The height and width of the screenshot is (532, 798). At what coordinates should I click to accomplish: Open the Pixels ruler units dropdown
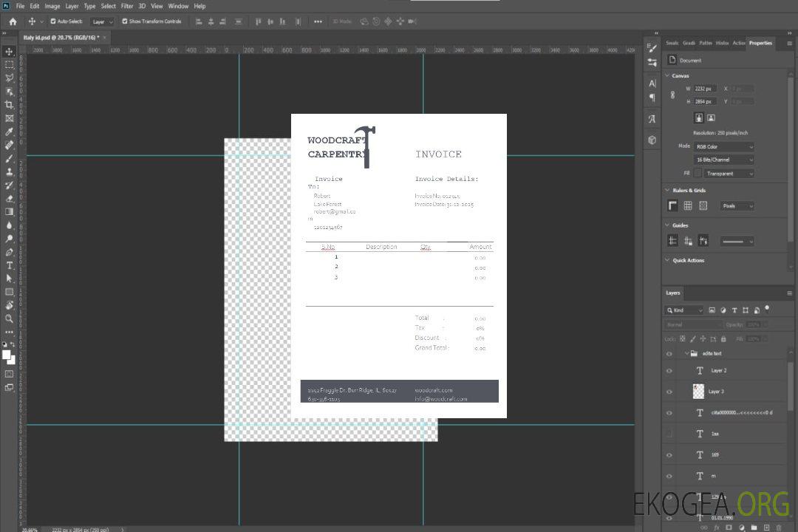[737, 206]
